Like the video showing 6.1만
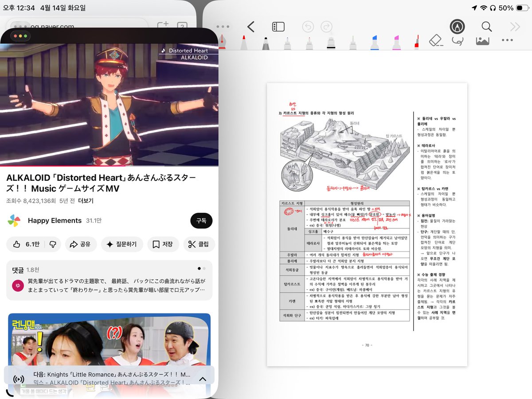532x399 pixels. (x=26, y=244)
